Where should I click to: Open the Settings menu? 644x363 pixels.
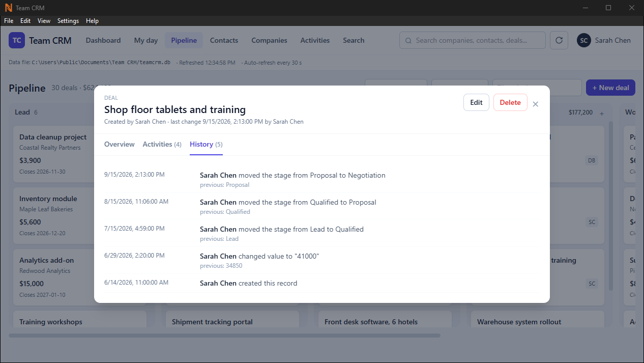click(68, 21)
